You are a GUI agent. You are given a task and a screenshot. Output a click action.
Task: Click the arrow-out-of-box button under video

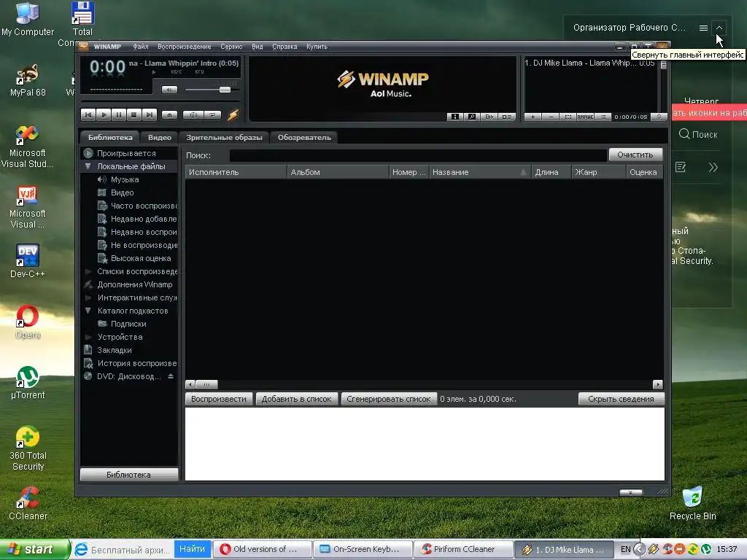pyautogui.click(x=489, y=117)
